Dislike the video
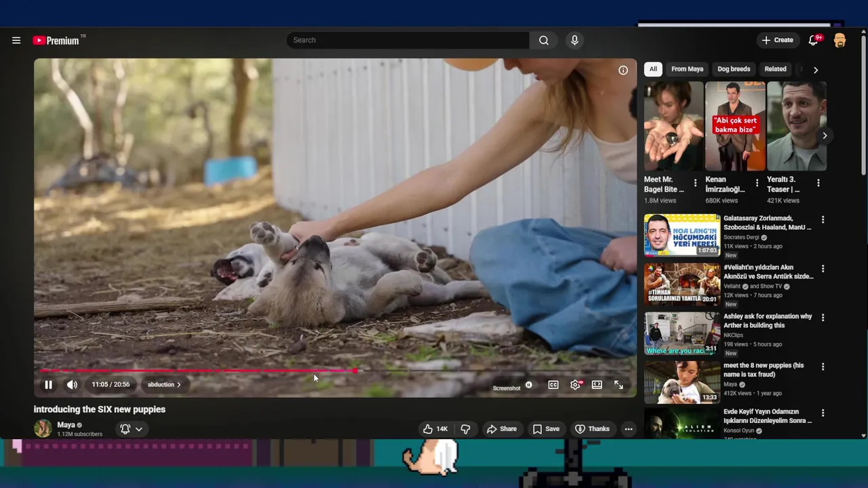The width and height of the screenshot is (868, 488). pos(465,429)
